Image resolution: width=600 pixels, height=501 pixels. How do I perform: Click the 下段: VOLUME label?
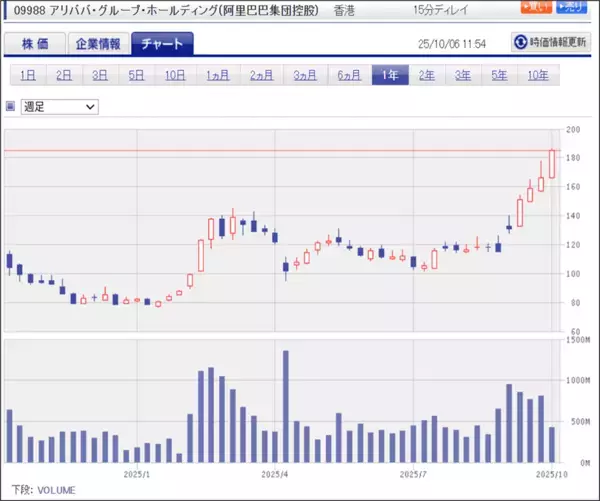point(44,490)
